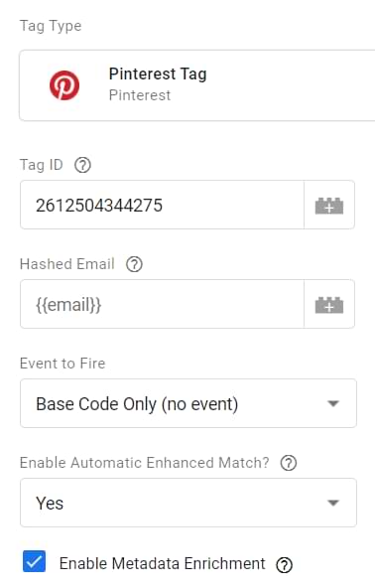This screenshot has width=375, height=588.
Task: Focus the Hashed Email input field
Action: tap(162, 304)
